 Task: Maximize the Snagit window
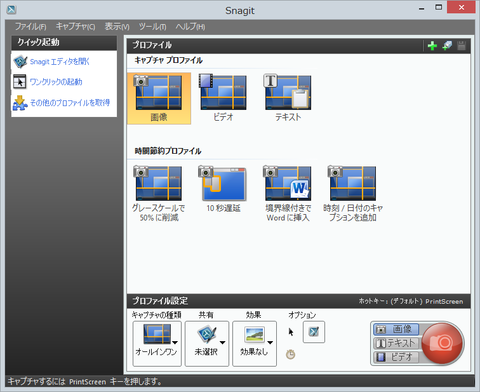point(439,8)
